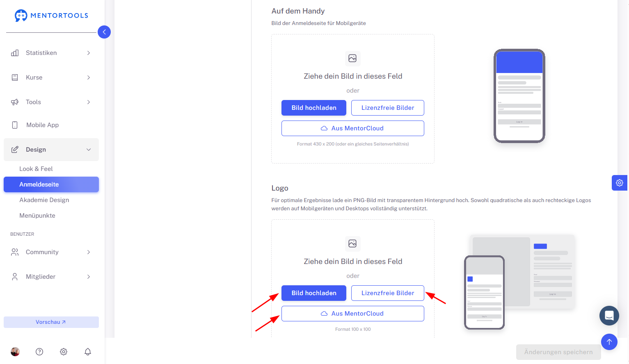
Task: Jump to the top with the arrow button
Action: pos(609,342)
